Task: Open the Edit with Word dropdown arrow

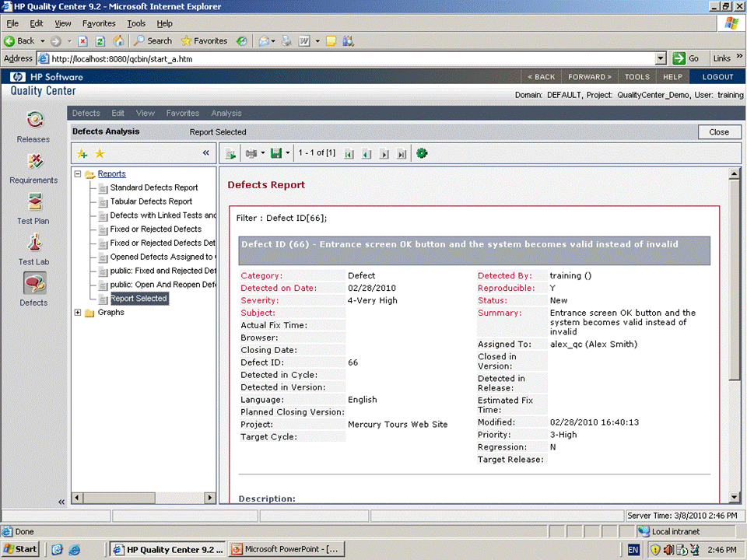Action: 317,41
